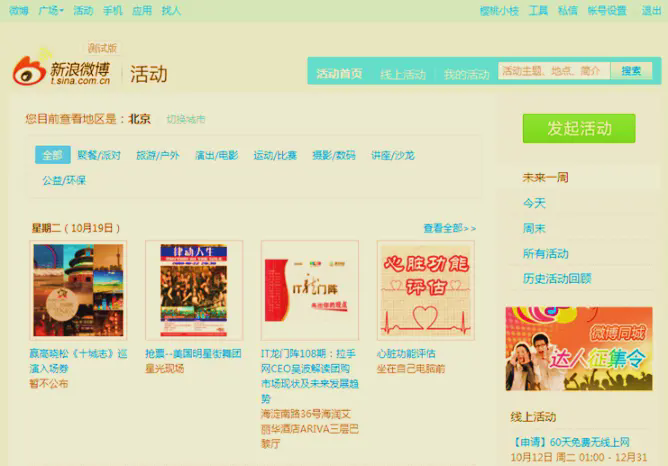Click the IT龙门阵 event thumbnail
Screen dimensions: 668x466
coord(310,289)
